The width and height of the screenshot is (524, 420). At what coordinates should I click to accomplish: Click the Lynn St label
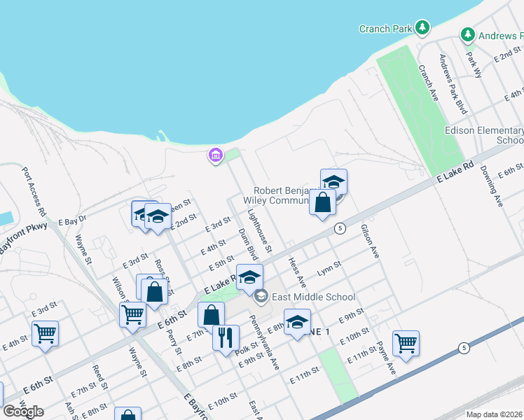point(329,268)
